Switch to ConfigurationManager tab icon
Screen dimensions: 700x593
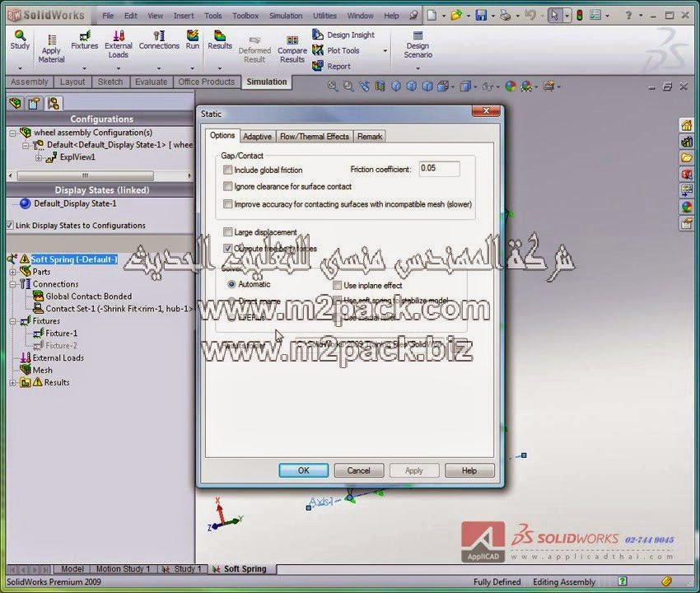click(x=54, y=104)
